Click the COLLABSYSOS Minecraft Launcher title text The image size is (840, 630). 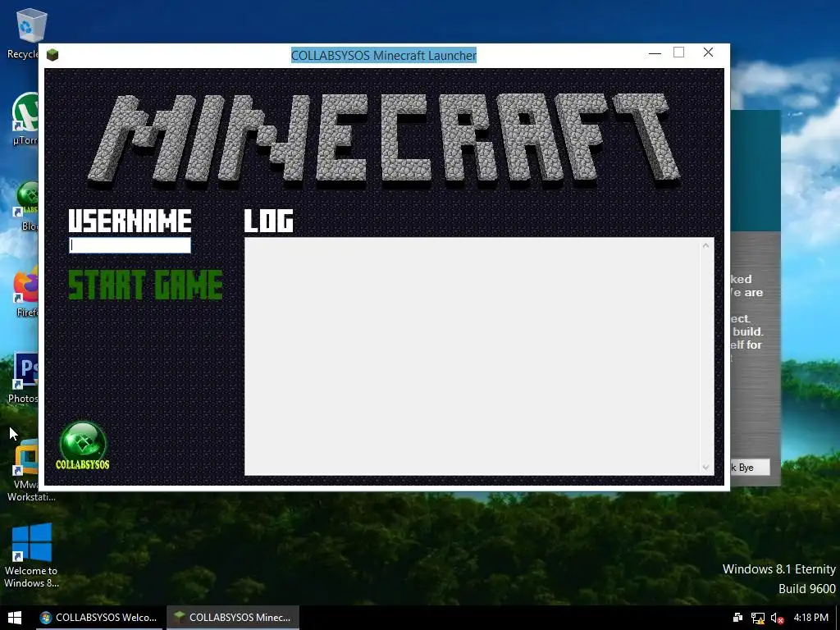click(x=384, y=55)
